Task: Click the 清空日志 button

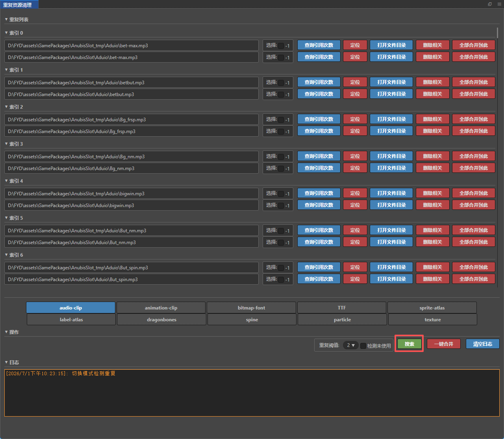Action: pyautogui.click(x=482, y=344)
